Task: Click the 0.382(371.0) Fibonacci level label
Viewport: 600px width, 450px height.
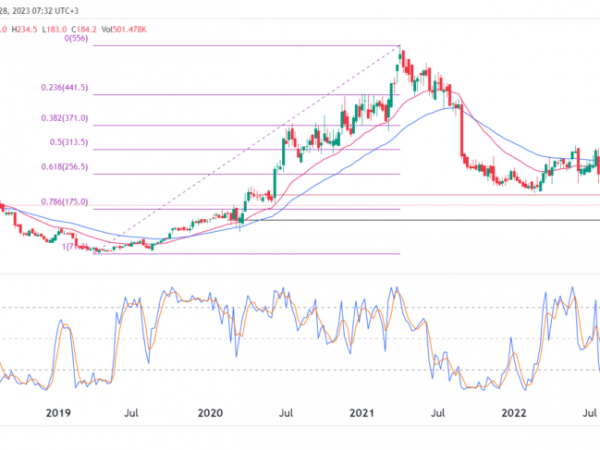Action: (x=65, y=118)
